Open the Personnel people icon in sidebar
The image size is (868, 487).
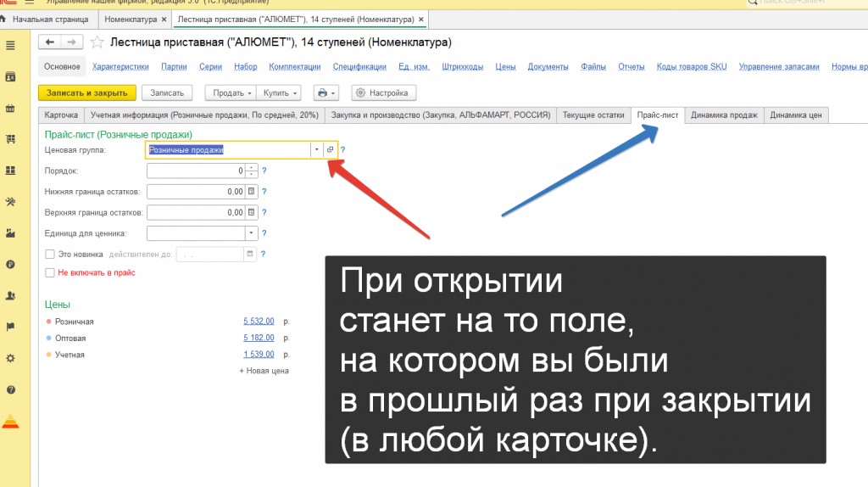(10, 296)
